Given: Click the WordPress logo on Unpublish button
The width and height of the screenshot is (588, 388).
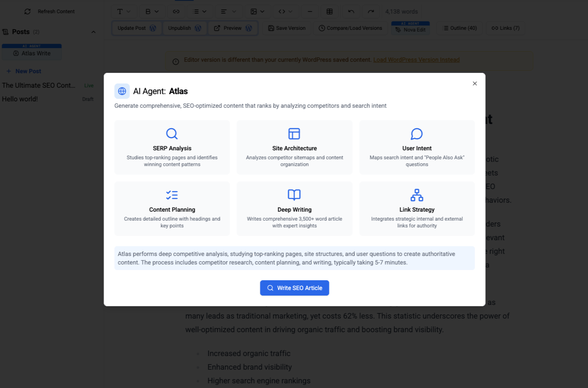Looking at the screenshot, I should pyautogui.click(x=198, y=28).
